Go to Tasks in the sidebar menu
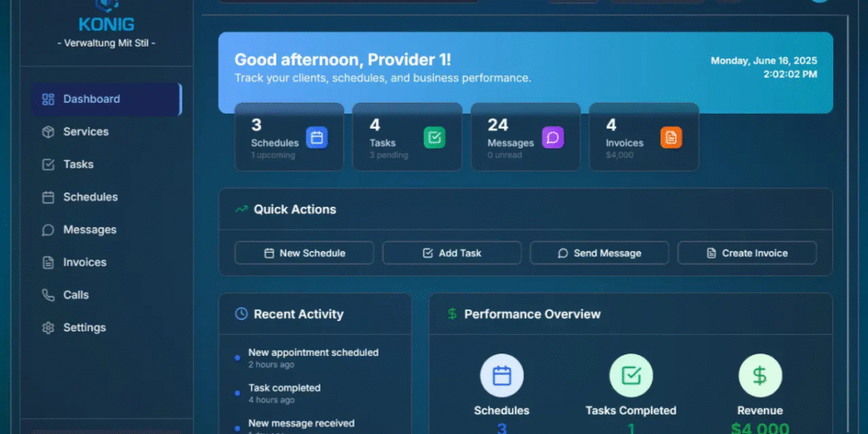The image size is (868, 434). coord(78,164)
